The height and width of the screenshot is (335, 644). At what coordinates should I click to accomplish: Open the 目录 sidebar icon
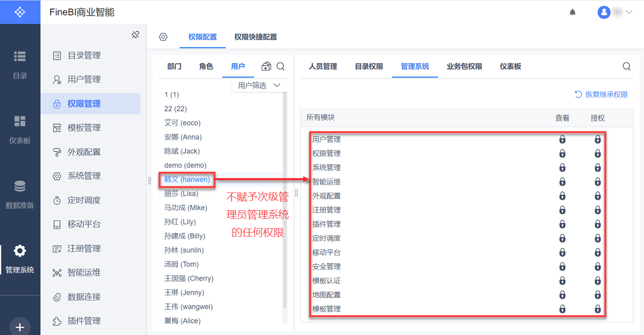(x=20, y=56)
